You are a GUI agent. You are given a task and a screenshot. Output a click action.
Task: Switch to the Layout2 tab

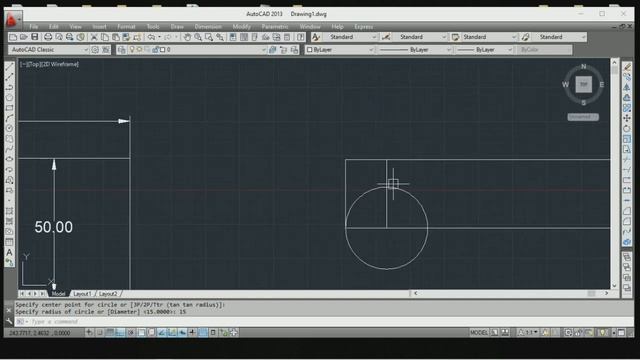point(108,294)
